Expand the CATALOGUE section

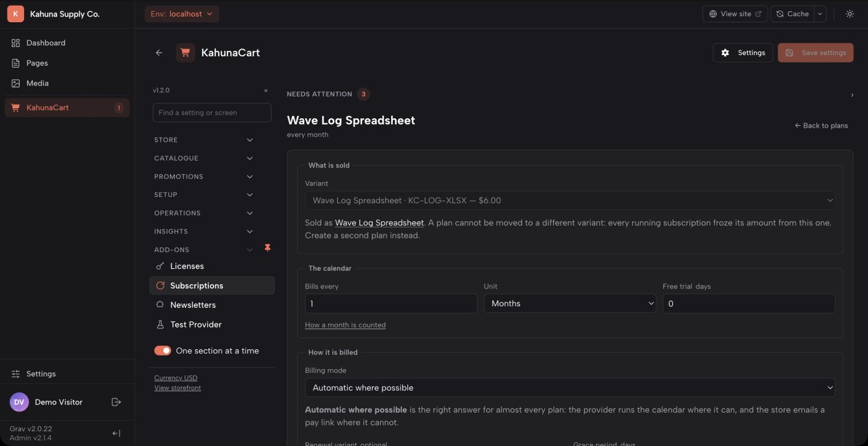[x=204, y=159]
